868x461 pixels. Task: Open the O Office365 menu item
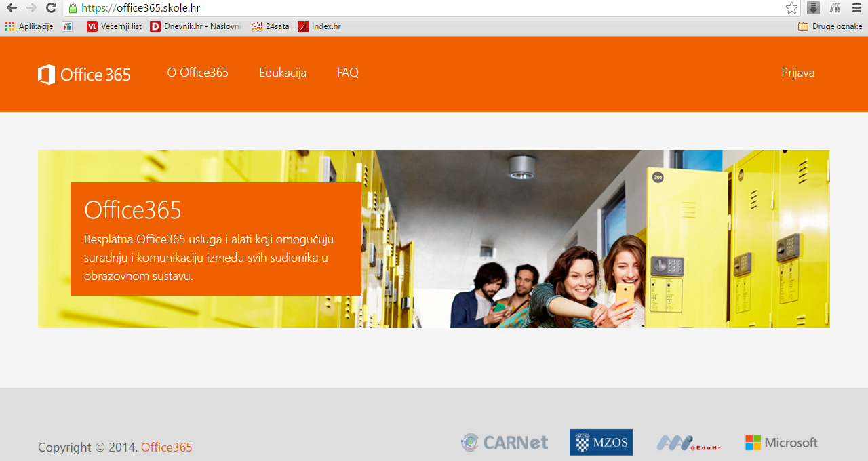click(x=198, y=73)
